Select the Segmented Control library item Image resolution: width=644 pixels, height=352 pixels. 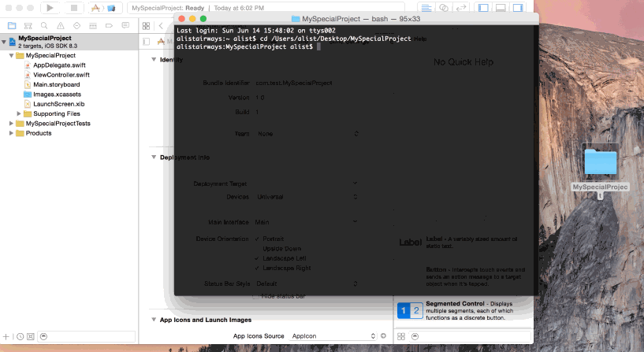point(463,310)
